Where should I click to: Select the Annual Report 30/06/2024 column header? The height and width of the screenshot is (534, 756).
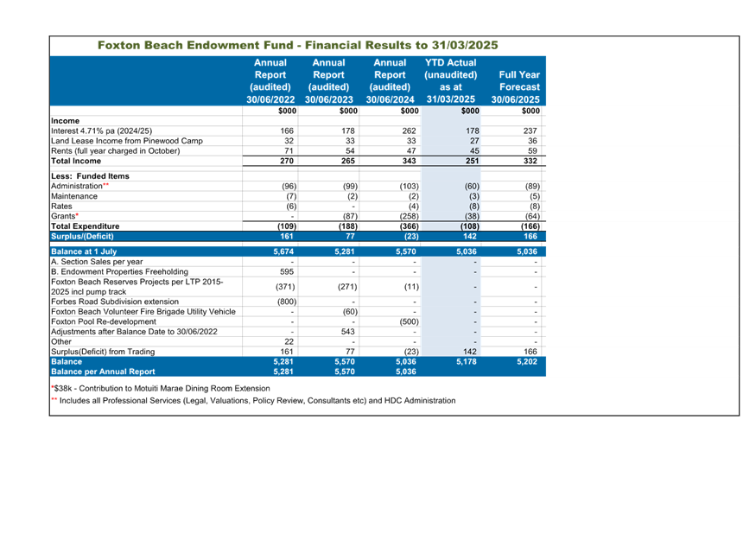pyautogui.click(x=390, y=81)
